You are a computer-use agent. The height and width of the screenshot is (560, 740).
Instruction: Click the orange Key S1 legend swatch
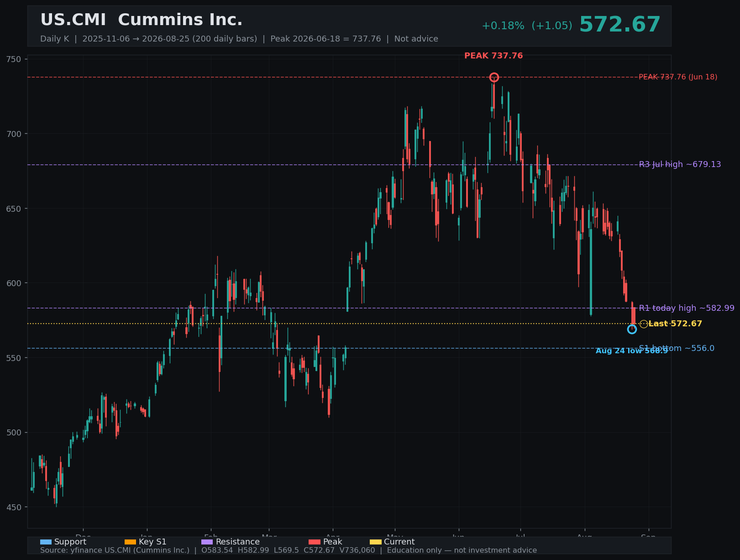[130, 542]
